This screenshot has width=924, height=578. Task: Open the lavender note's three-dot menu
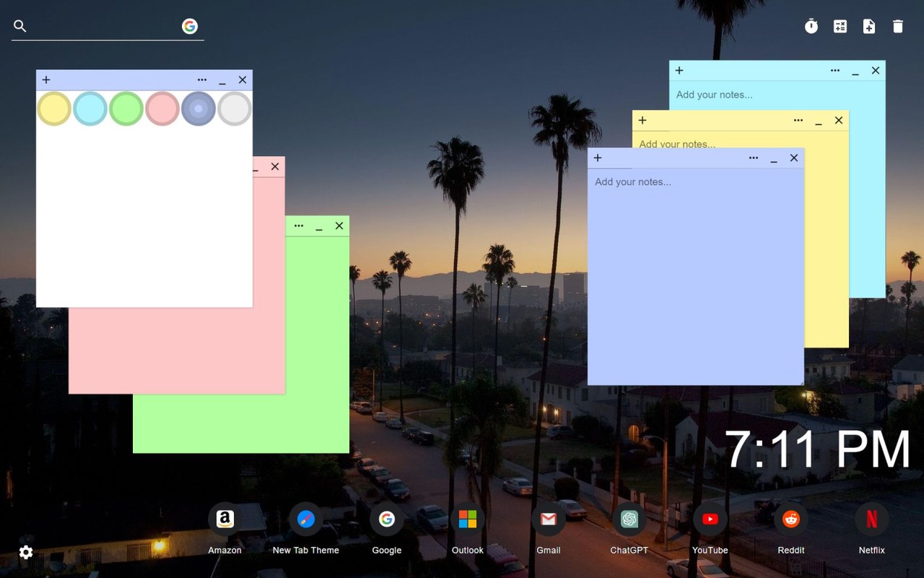[x=754, y=158]
